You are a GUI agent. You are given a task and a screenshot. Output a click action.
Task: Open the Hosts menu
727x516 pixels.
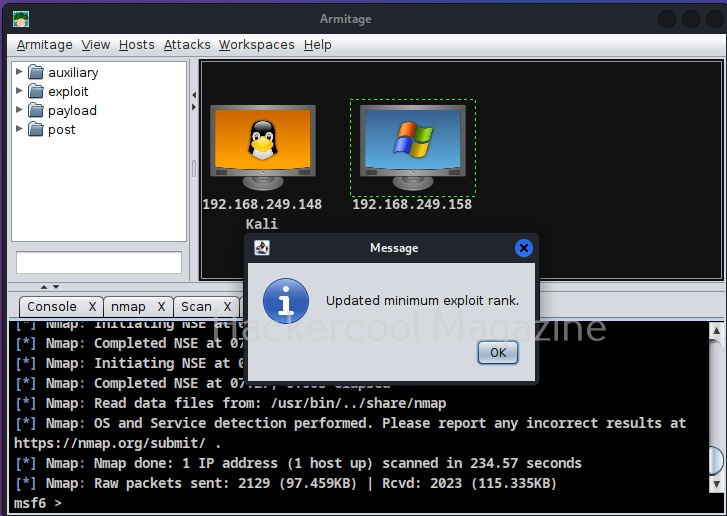click(136, 45)
